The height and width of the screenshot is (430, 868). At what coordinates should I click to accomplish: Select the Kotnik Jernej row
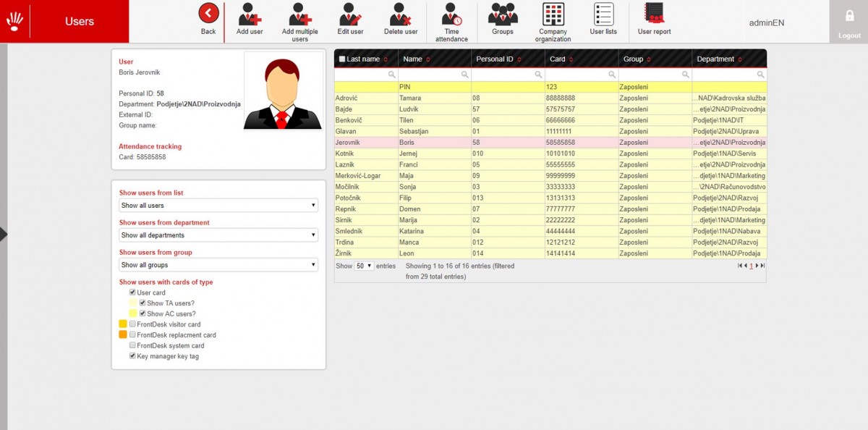pos(550,153)
